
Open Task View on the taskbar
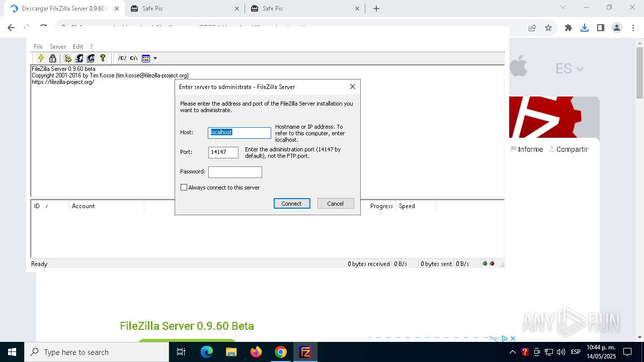[181, 352]
